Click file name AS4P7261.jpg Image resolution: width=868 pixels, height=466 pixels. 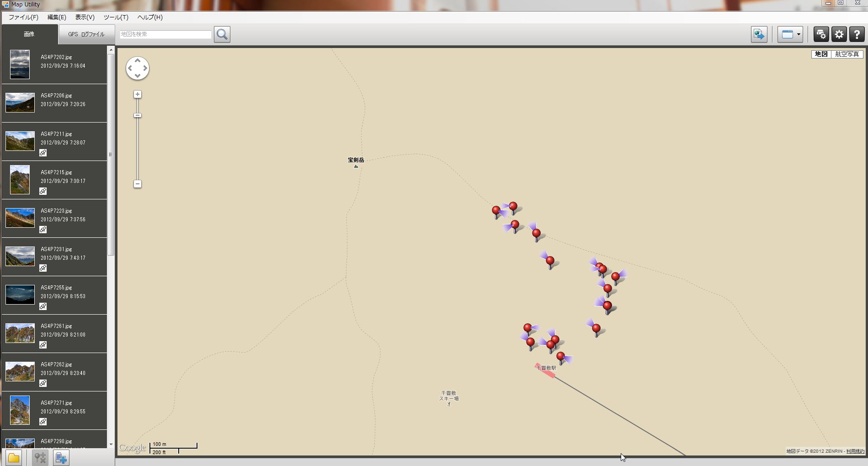(x=56, y=326)
